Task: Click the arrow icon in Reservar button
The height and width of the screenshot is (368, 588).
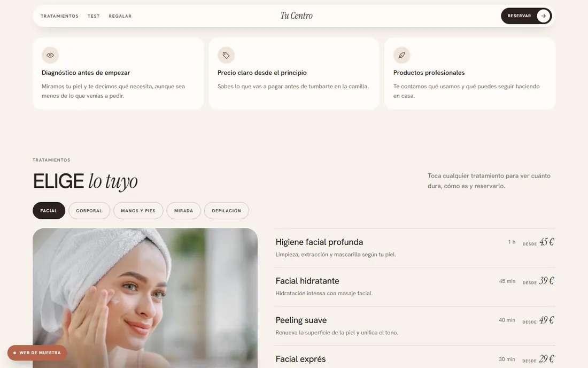Action: [544, 16]
